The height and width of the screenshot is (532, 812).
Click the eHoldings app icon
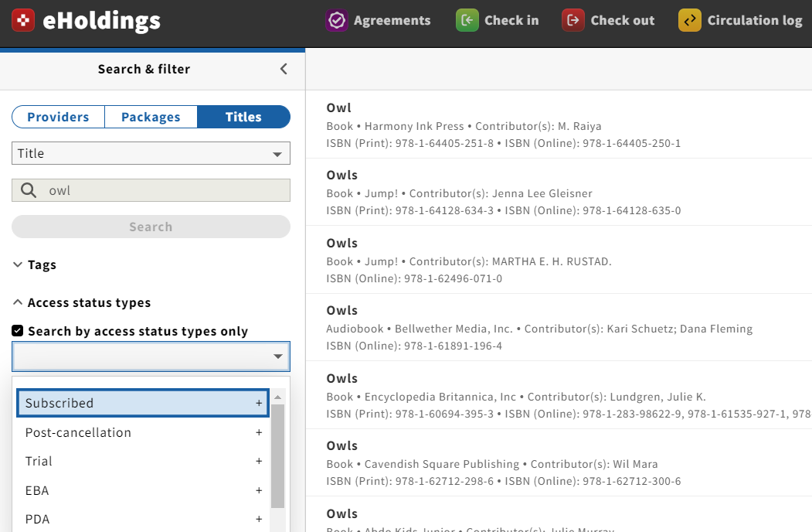[x=22, y=20]
